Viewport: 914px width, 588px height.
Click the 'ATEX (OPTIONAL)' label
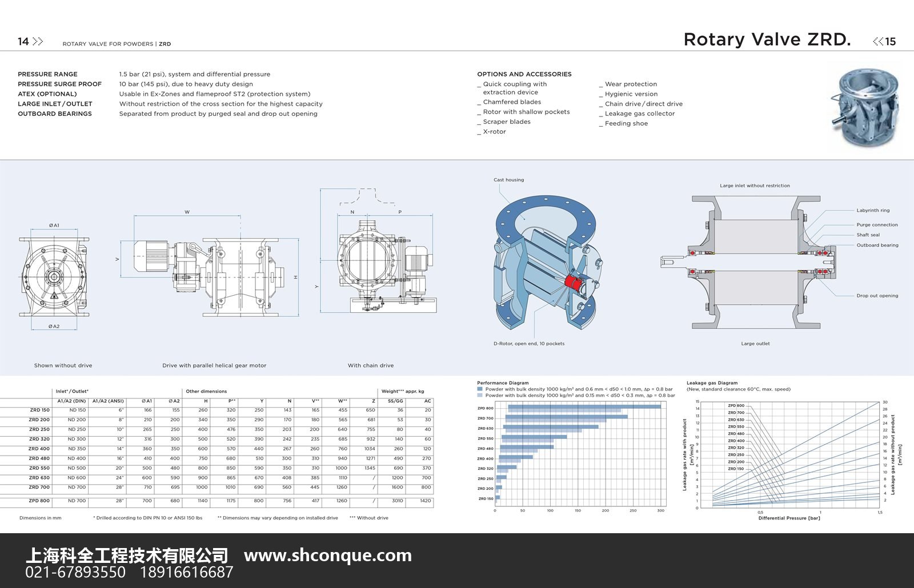[47, 94]
